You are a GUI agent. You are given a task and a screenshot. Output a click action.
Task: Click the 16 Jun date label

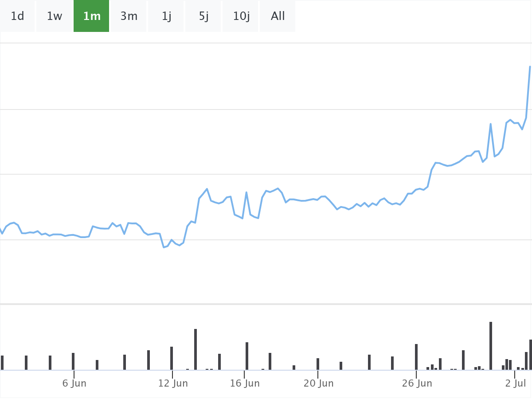point(245,383)
